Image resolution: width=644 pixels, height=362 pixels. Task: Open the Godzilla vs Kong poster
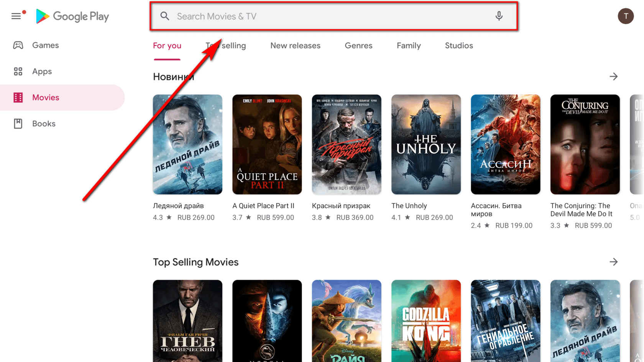coord(426,321)
